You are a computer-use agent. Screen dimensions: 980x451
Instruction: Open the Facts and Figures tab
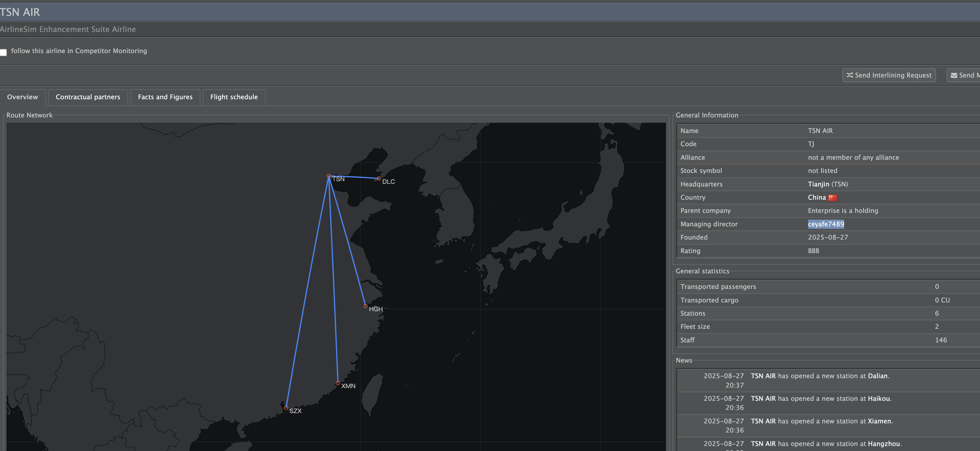click(165, 97)
